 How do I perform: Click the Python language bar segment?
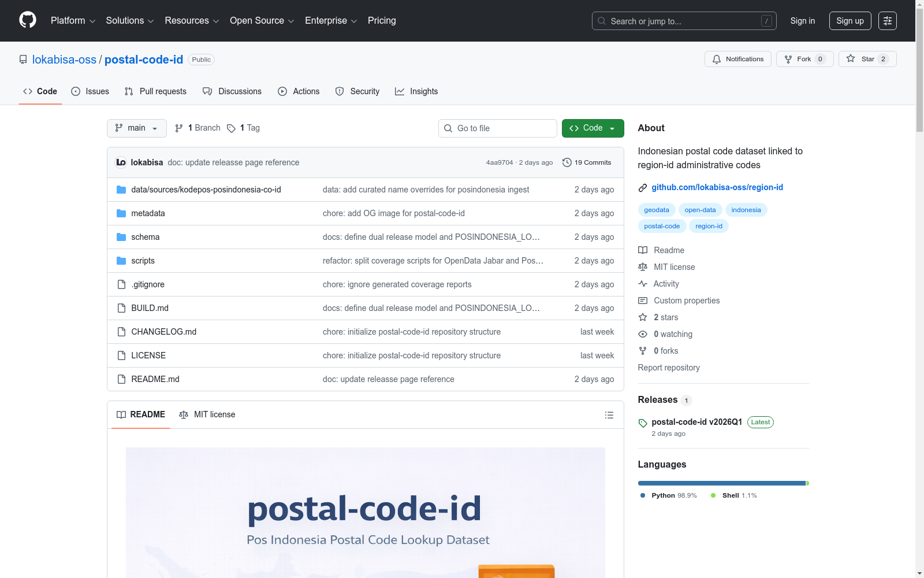pyautogui.click(x=722, y=483)
